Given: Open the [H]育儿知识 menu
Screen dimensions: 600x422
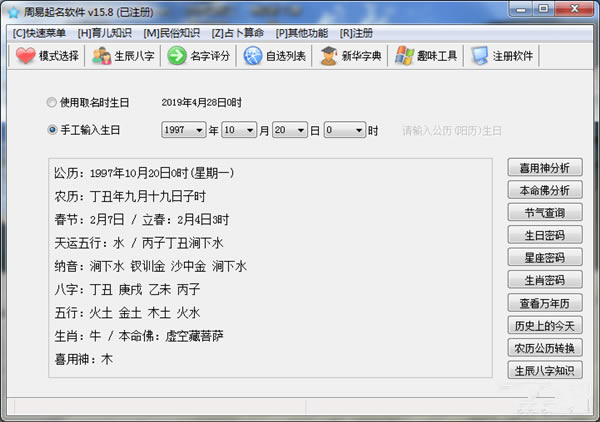Looking at the screenshot, I should click(104, 33).
